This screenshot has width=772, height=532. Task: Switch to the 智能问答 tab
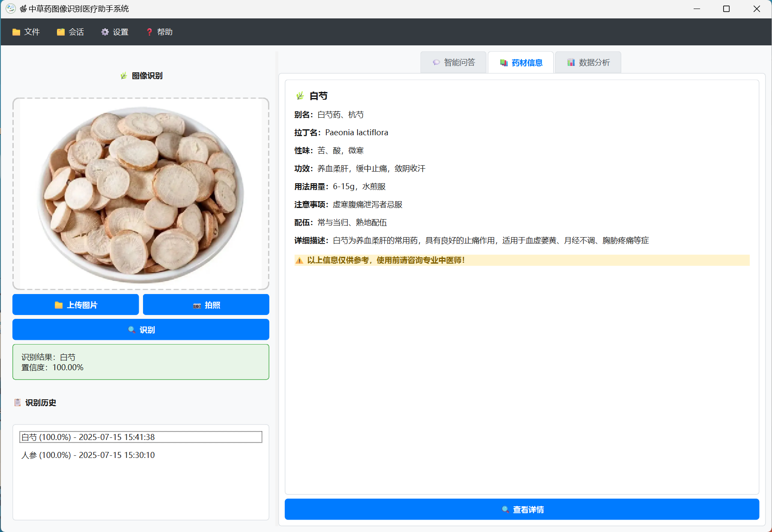coord(453,62)
